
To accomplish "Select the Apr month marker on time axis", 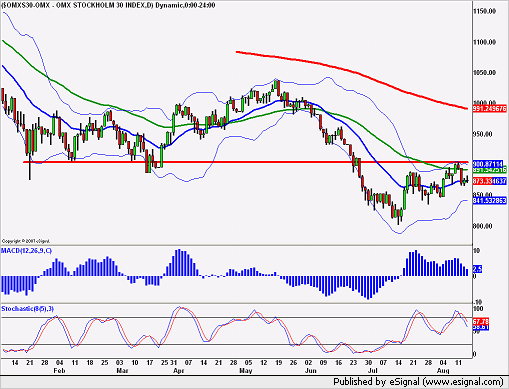I will point(179,371).
